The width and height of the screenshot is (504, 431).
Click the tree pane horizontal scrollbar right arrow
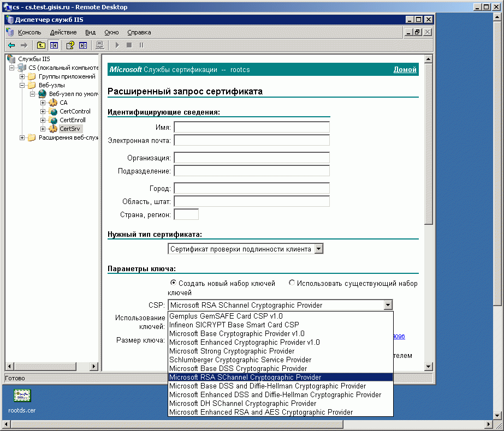tap(94, 366)
